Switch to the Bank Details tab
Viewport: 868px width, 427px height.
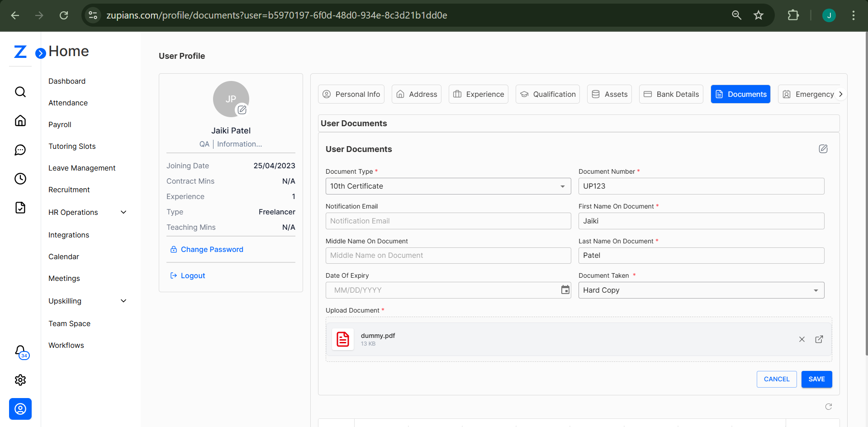coord(671,94)
